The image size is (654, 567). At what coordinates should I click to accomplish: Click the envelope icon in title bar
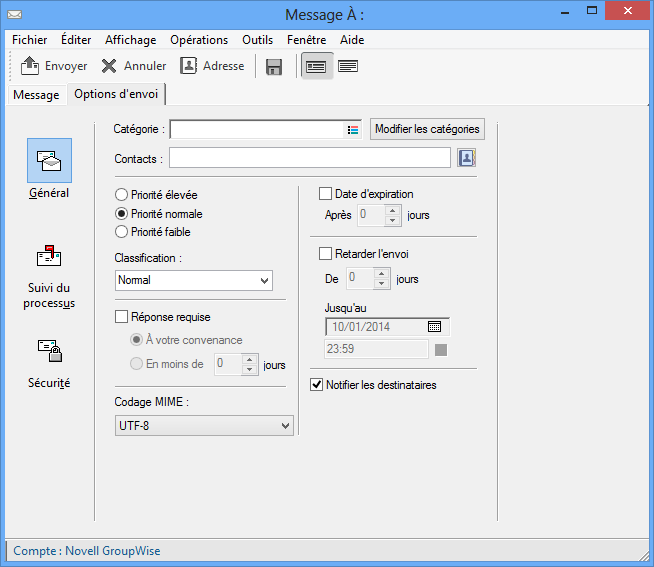(15, 15)
